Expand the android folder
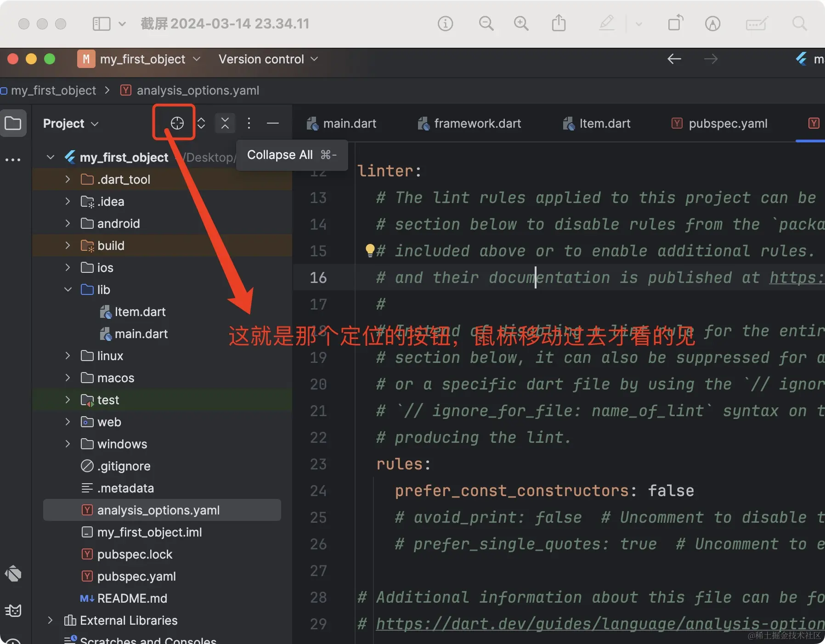This screenshot has height=644, width=825. (68, 224)
